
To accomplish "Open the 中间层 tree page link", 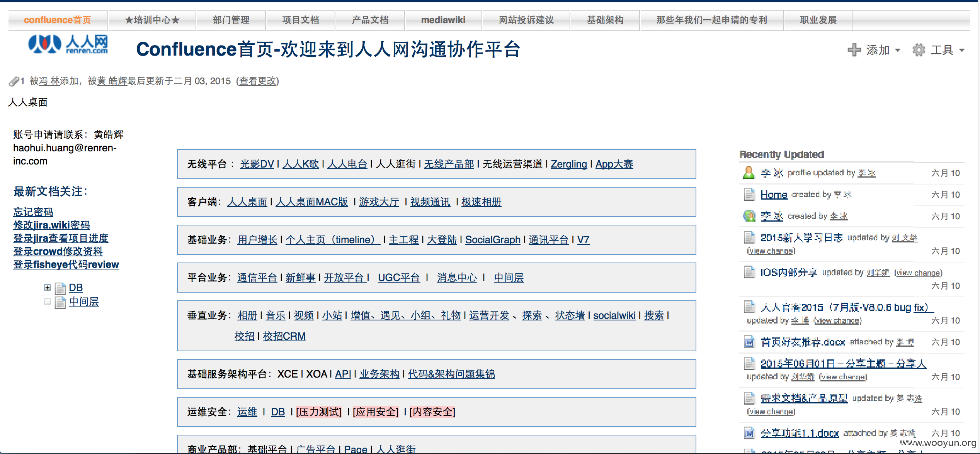I will coord(84,302).
